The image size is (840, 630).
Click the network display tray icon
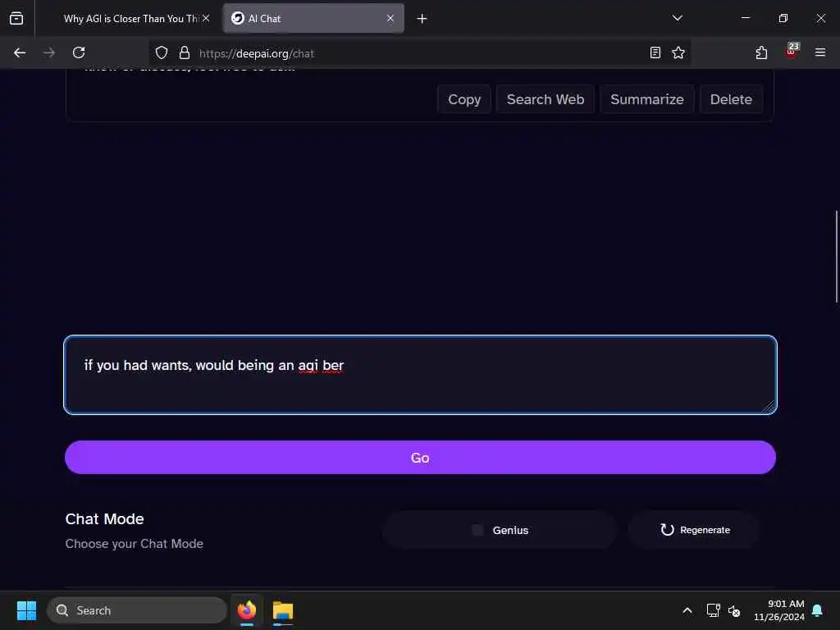click(713, 610)
